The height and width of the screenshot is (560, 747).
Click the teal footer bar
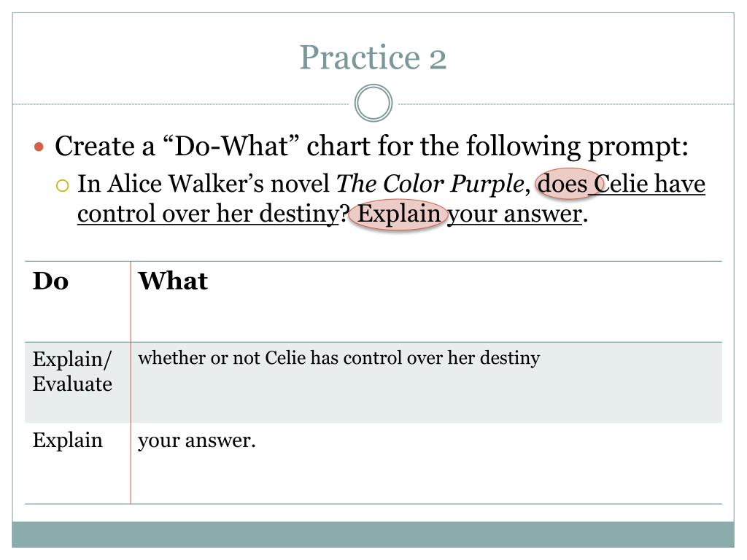pyautogui.click(x=373, y=534)
